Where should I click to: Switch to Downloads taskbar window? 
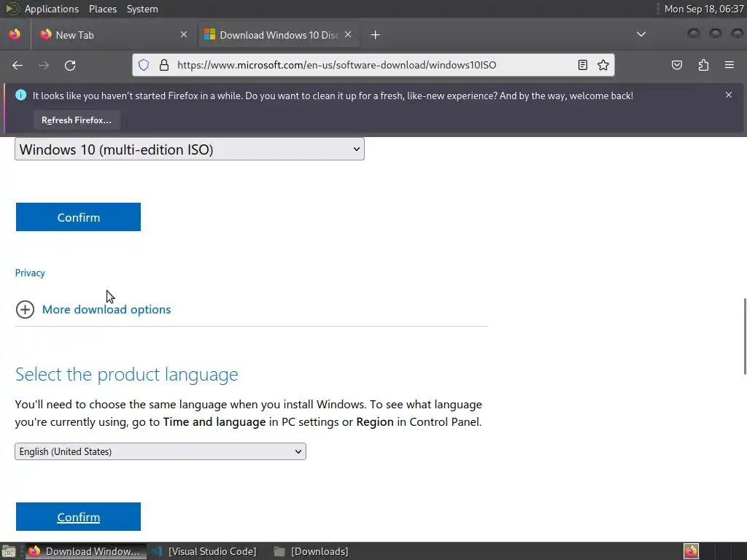[x=312, y=551]
